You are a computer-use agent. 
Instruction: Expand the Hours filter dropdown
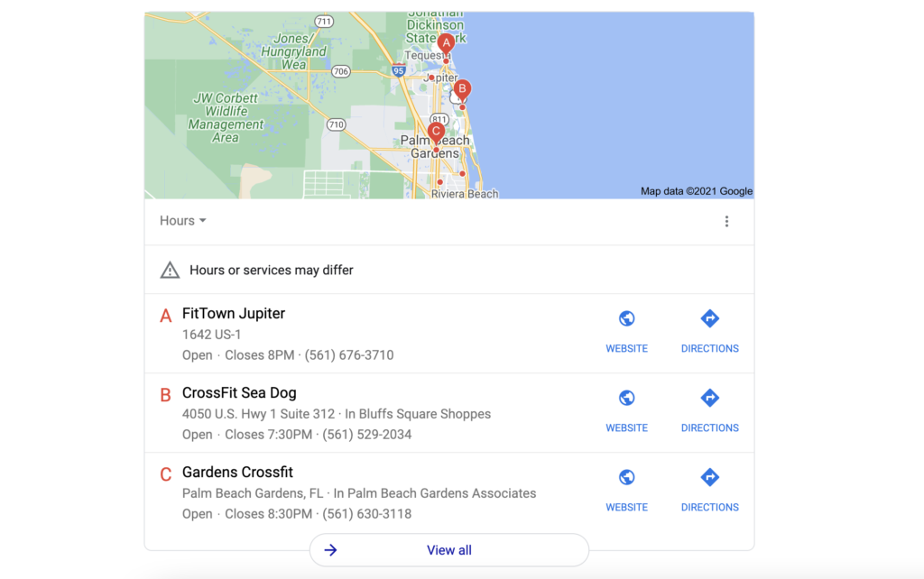pyautogui.click(x=182, y=221)
